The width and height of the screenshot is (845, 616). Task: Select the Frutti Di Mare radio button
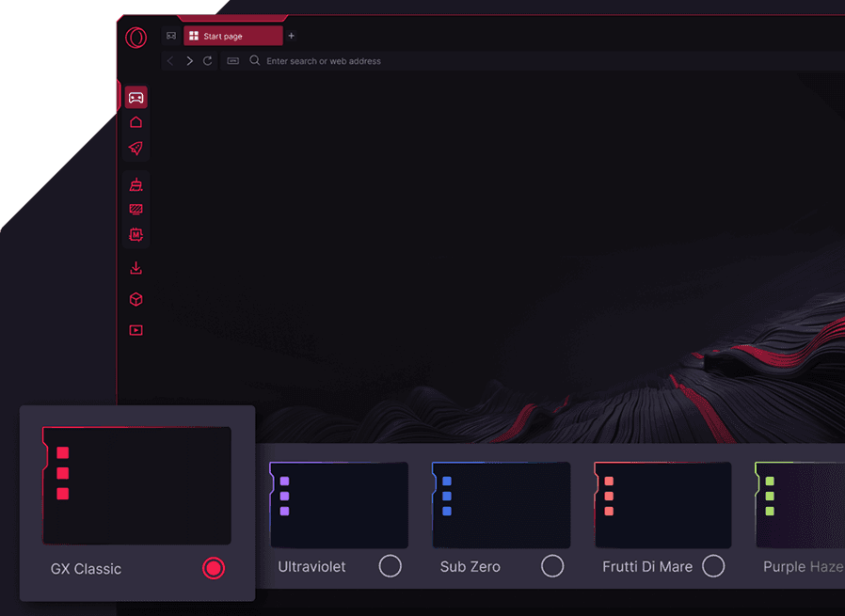(713, 566)
